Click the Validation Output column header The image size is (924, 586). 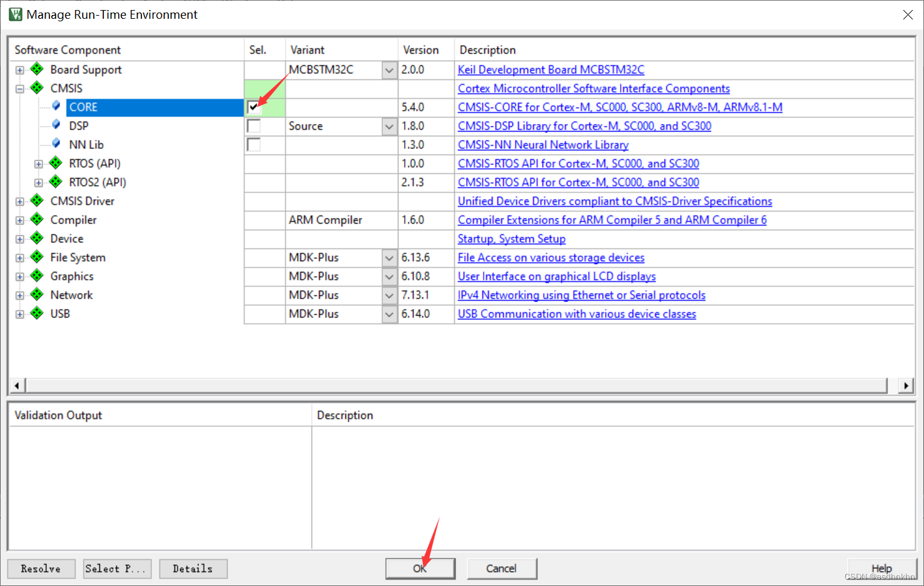(x=160, y=415)
